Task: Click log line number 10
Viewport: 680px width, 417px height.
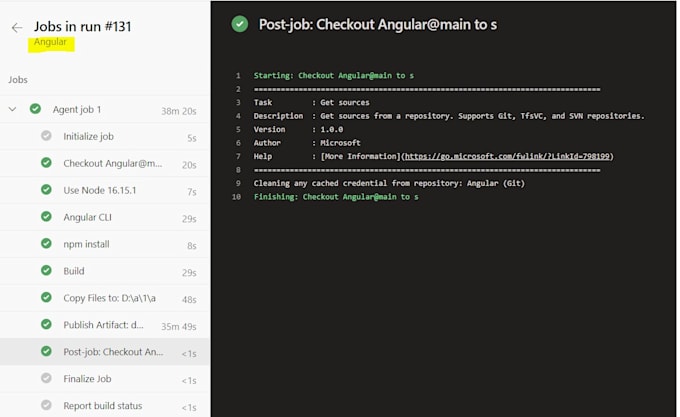Action: click(x=236, y=197)
